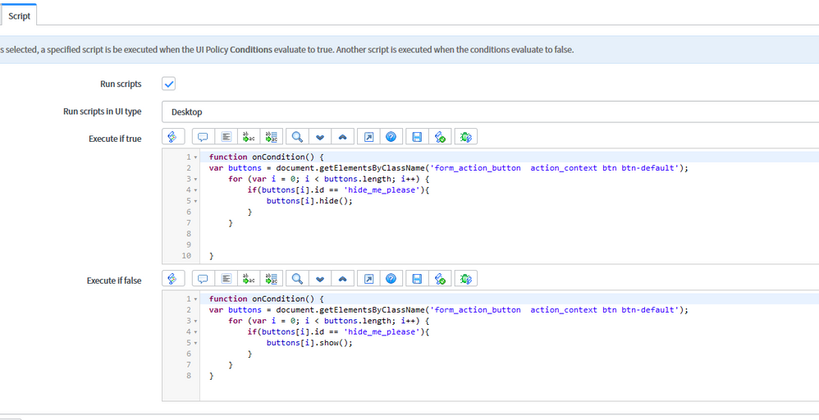
Task: Check syntax of Execute if true script
Action: 440,137
